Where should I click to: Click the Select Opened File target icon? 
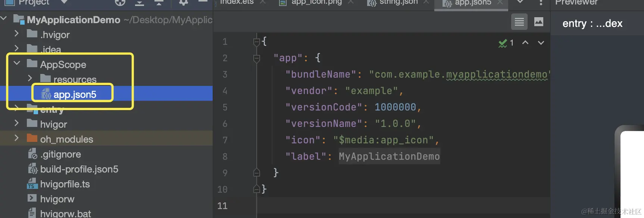(120, 2)
